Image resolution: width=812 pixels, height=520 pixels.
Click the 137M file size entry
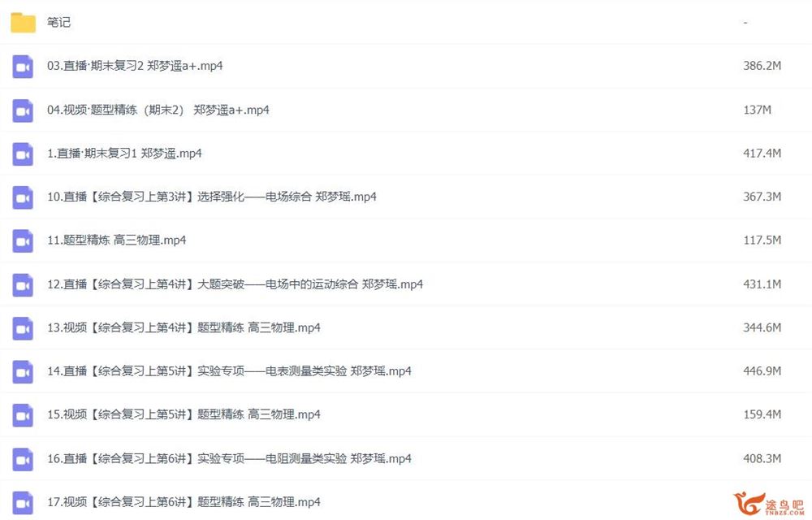[757, 110]
